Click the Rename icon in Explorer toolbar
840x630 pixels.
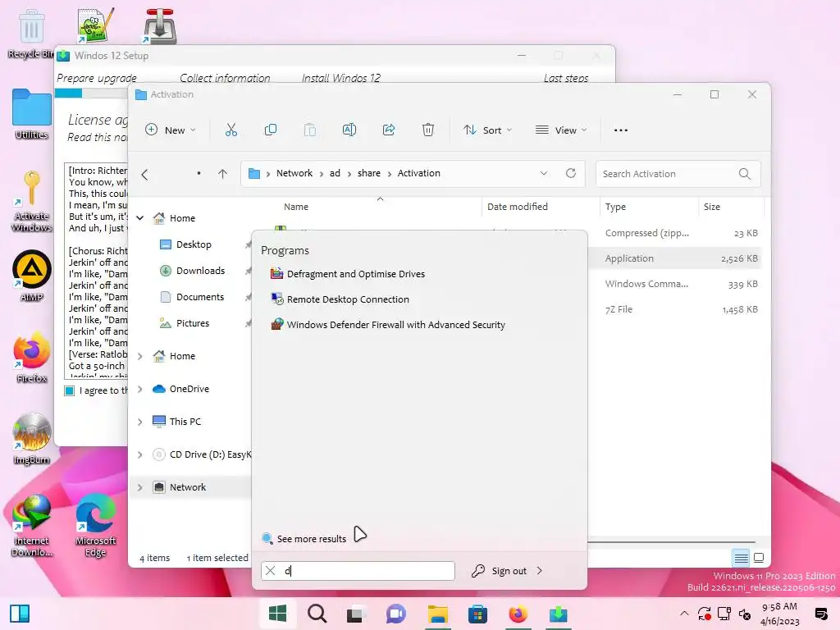click(x=349, y=130)
